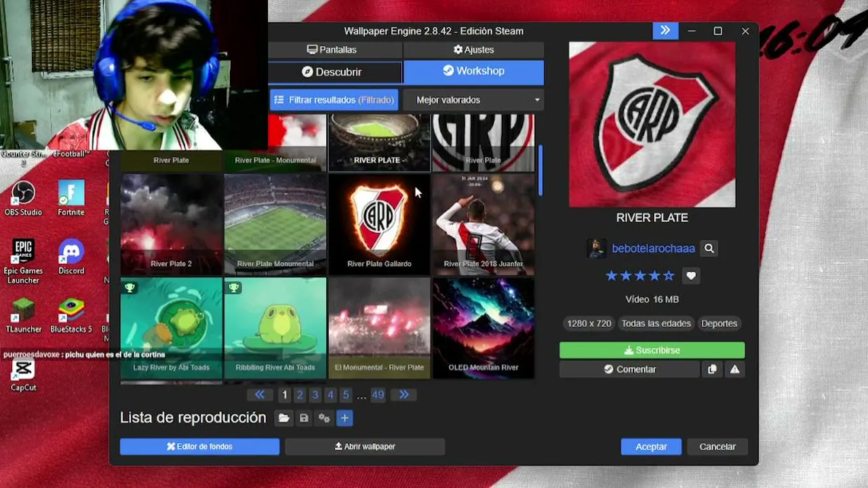Add to playlist with plus icon
The height and width of the screenshot is (488, 868).
point(344,418)
